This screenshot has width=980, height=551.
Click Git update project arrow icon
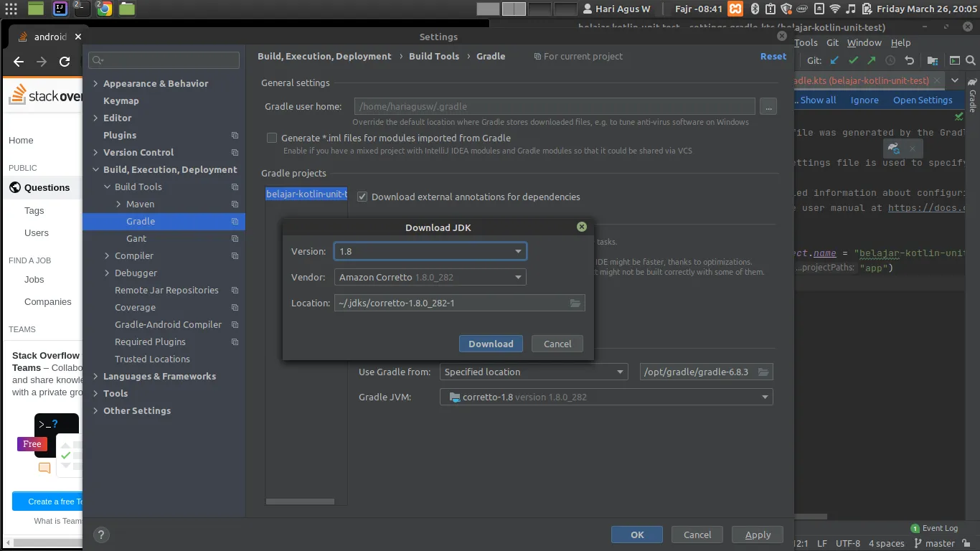point(835,61)
